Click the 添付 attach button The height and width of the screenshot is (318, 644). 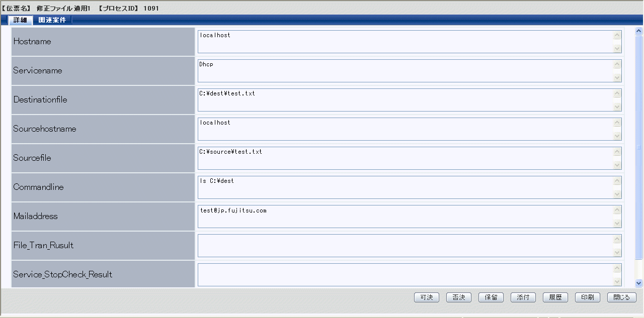coord(523,297)
